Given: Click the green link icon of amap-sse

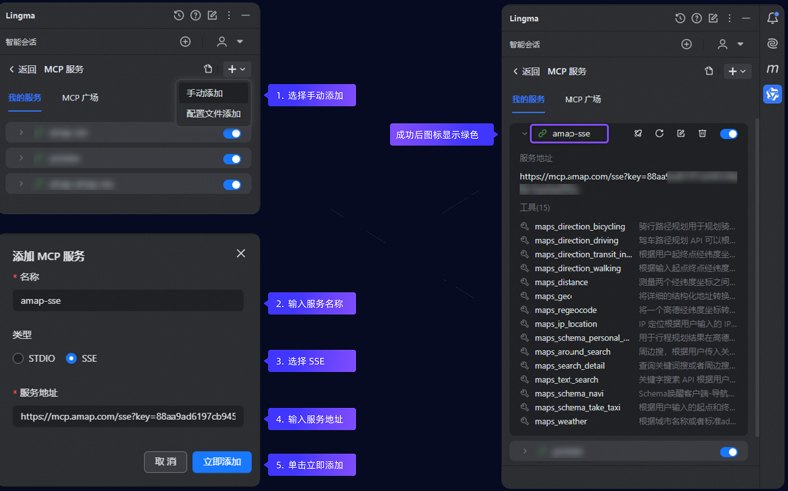Looking at the screenshot, I should [542, 134].
